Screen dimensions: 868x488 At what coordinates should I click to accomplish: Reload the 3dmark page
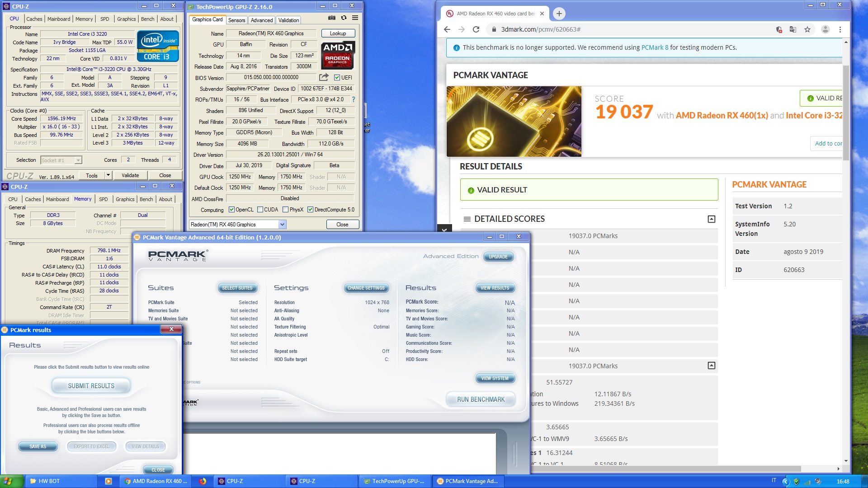click(476, 29)
